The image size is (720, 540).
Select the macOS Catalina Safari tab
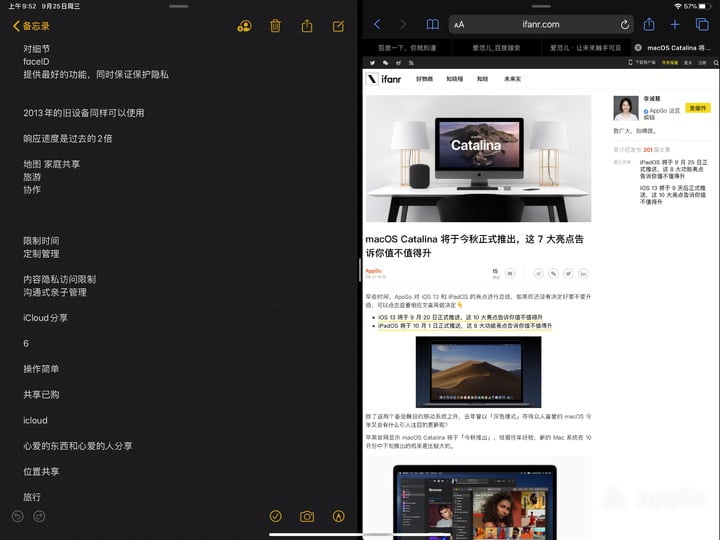tap(679, 48)
